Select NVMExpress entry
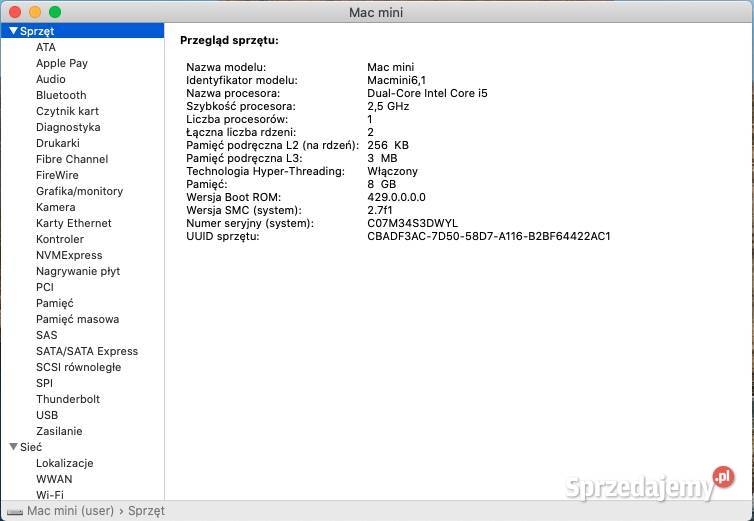754x521 pixels. tap(69, 255)
